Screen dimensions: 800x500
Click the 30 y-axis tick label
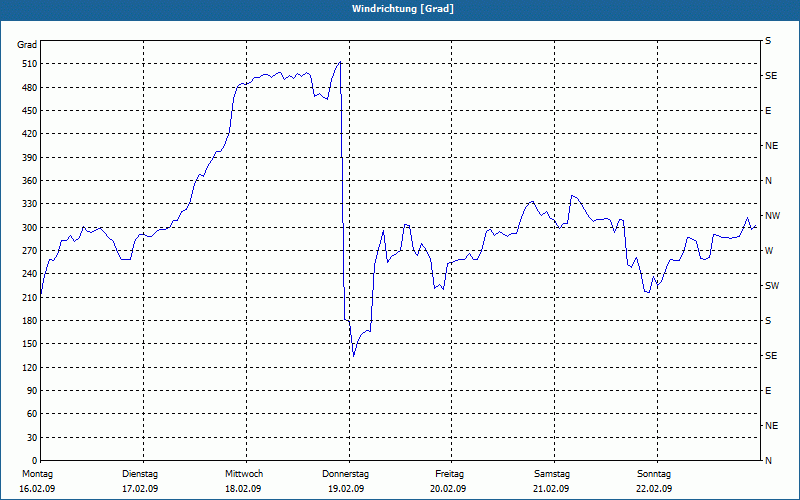32,437
